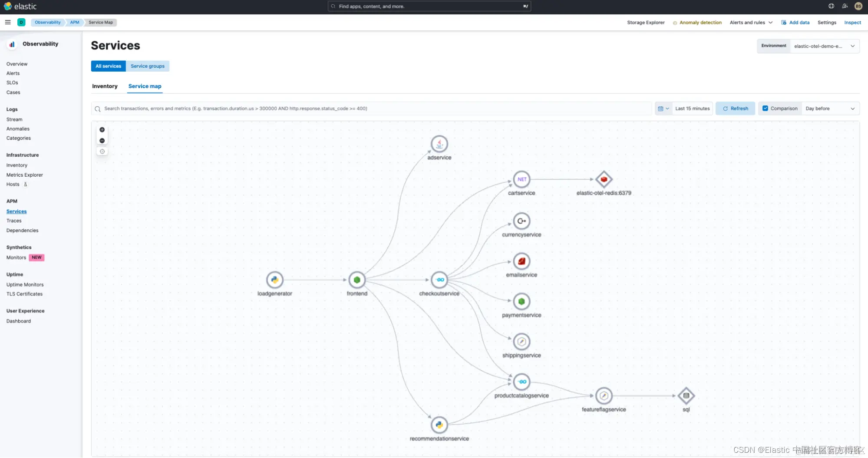Viewport: 868px width, 458px height.
Task: Open Alerts in the sidebar
Action: click(x=13, y=73)
